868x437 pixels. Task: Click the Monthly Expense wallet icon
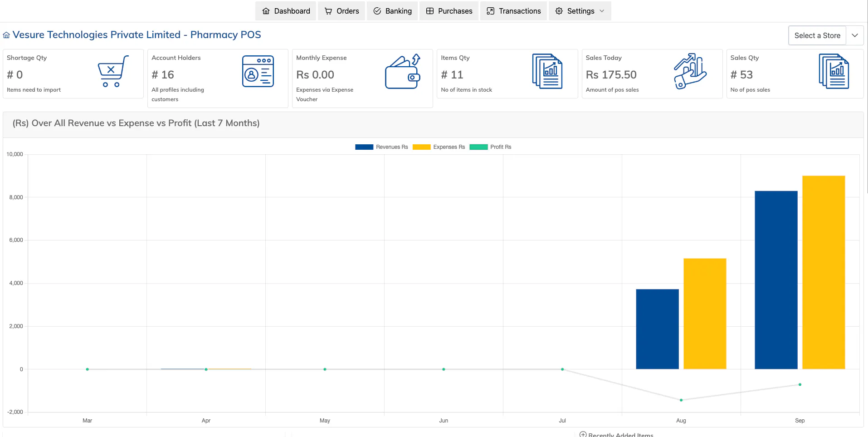(x=403, y=71)
